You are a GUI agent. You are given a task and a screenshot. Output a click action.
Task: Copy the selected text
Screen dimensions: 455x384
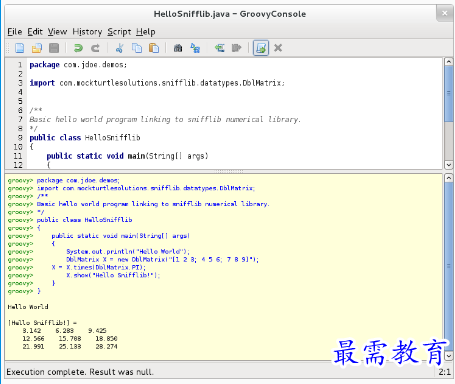click(x=137, y=48)
